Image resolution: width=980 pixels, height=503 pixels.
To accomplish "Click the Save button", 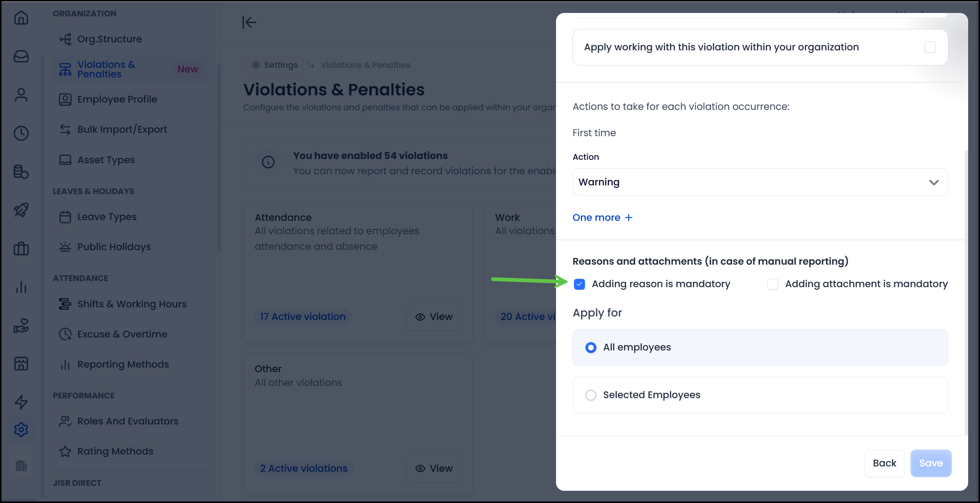I will point(930,463).
